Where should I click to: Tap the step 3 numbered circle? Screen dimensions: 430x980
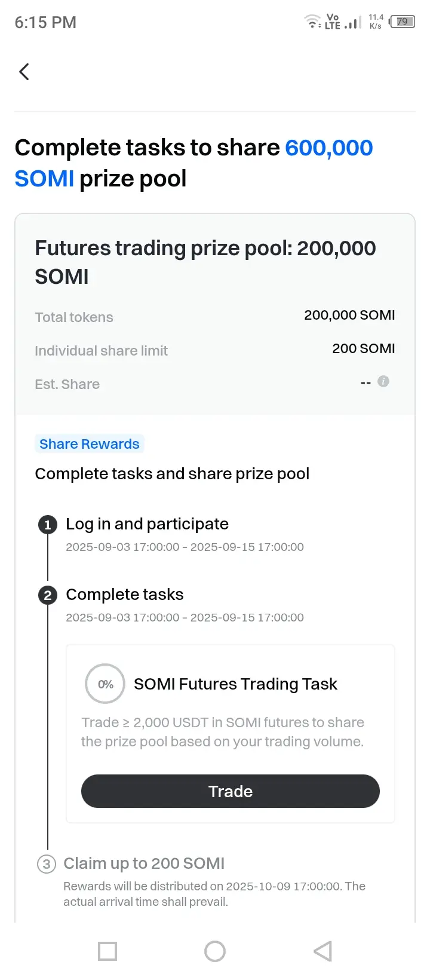click(47, 864)
